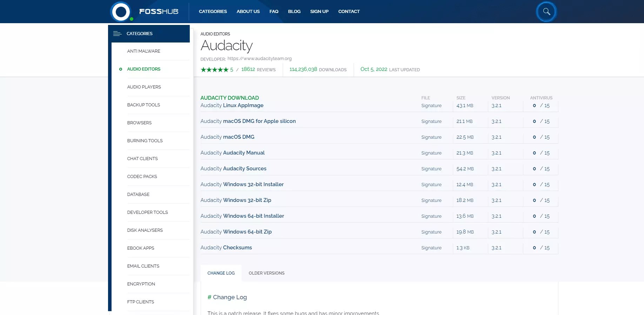The image size is (644, 315).
Task: Select ANTI MALWARE category
Action: pyautogui.click(x=143, y=51)
